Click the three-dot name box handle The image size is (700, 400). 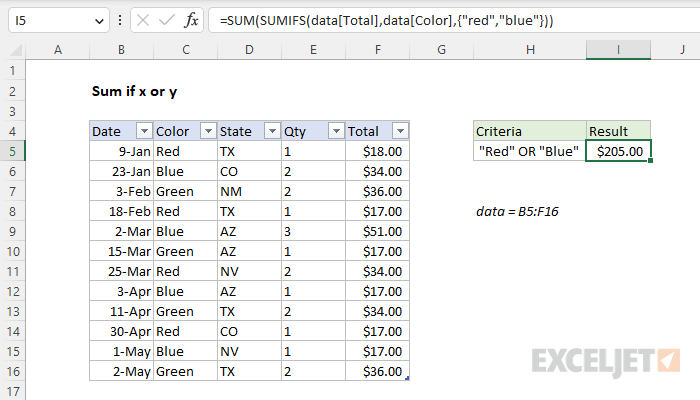(x=120, y=21)
